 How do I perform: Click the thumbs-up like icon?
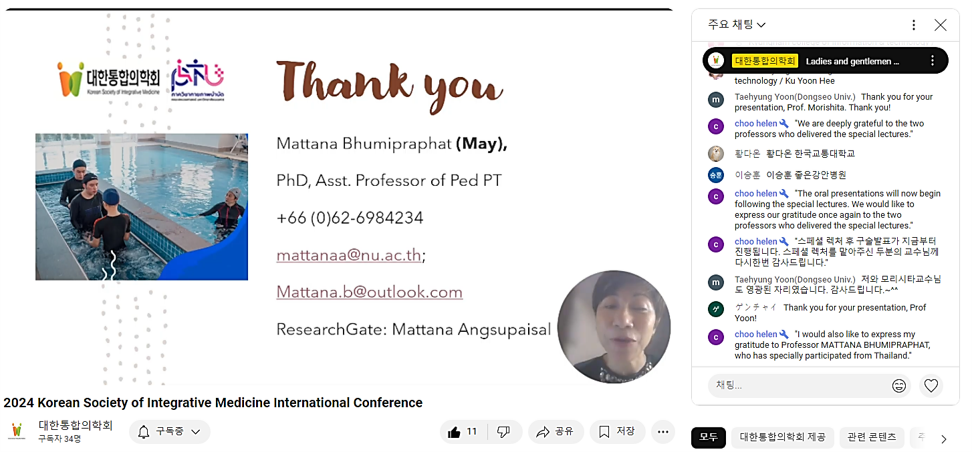(x=455, y=432)
